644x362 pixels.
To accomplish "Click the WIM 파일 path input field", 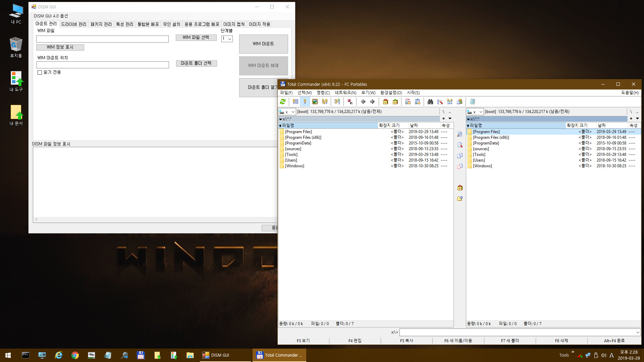I will [102, 39].
